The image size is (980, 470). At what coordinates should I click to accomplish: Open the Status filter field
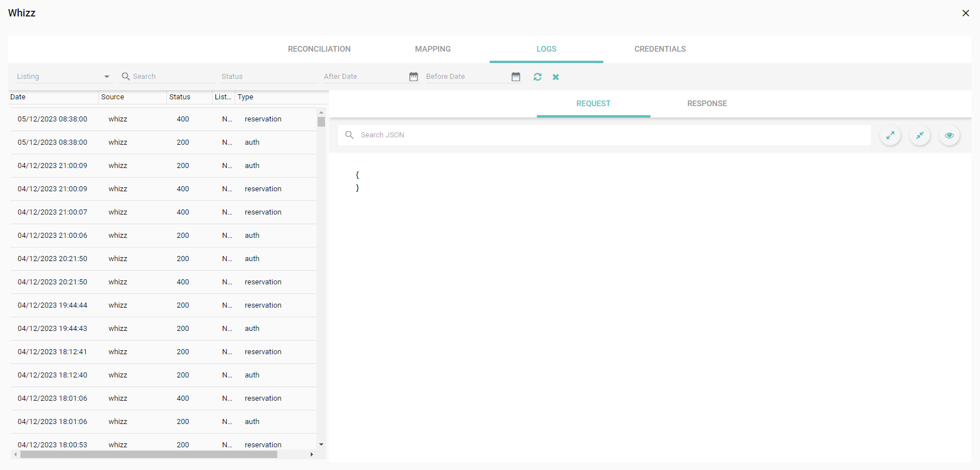pos(268,77)
